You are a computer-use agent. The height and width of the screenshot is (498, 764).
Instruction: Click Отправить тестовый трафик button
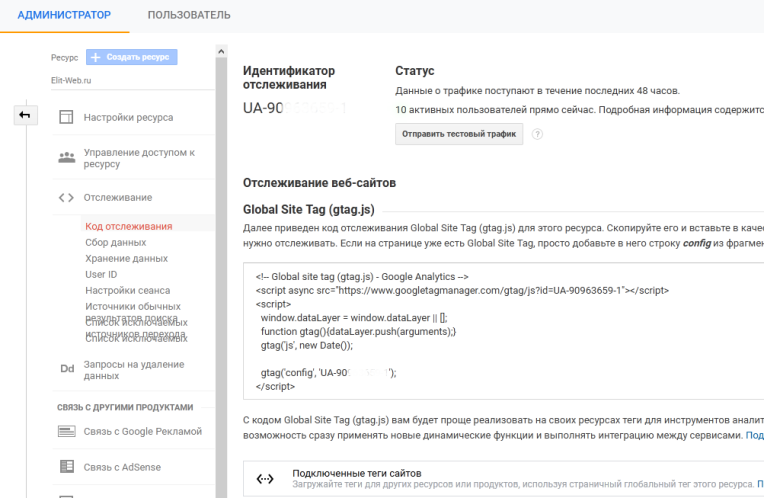[459, 134]
